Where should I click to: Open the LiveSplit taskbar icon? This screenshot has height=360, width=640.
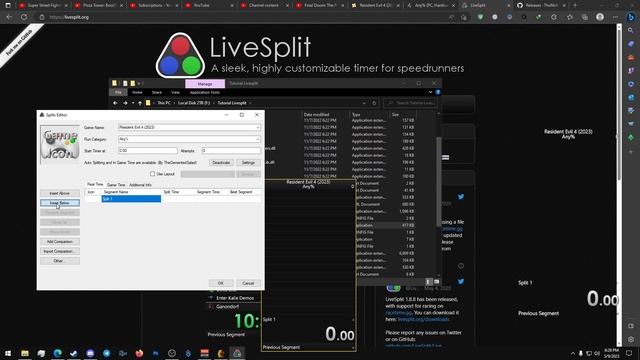coord(237,353)
